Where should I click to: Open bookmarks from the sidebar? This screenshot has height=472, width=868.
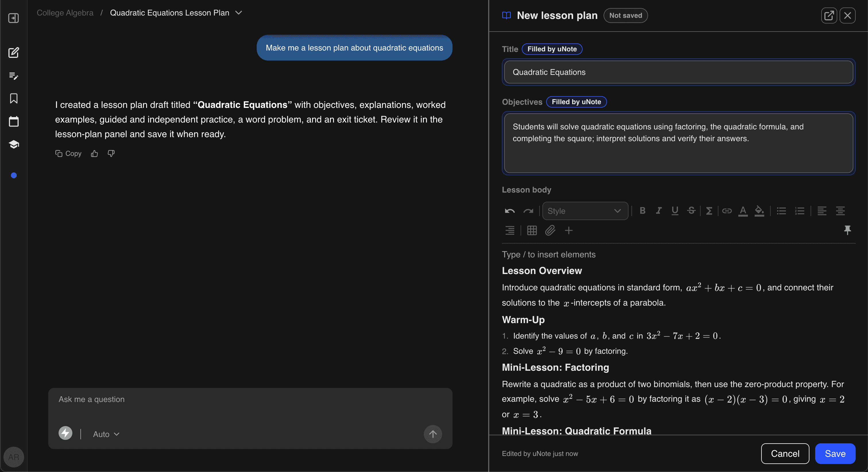[x=13, y=98]
